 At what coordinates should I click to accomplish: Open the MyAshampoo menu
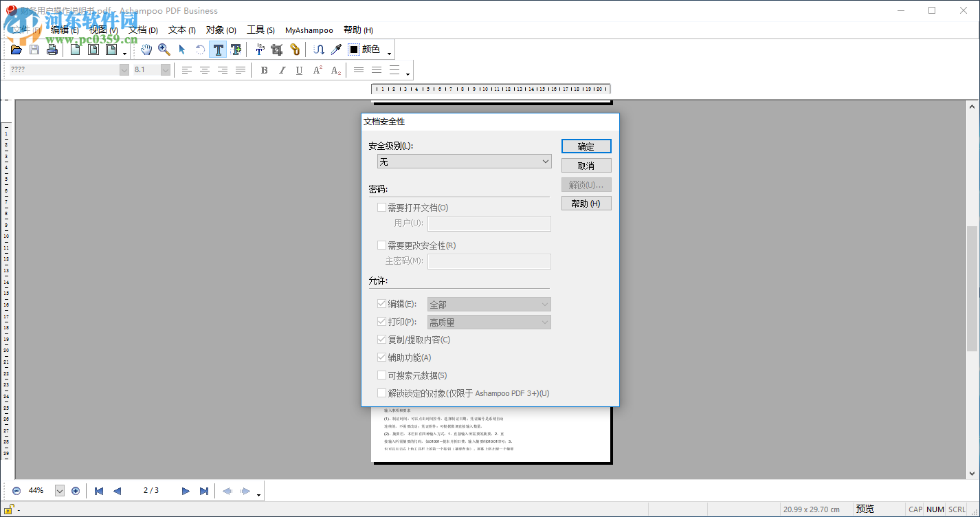[309, 30]
